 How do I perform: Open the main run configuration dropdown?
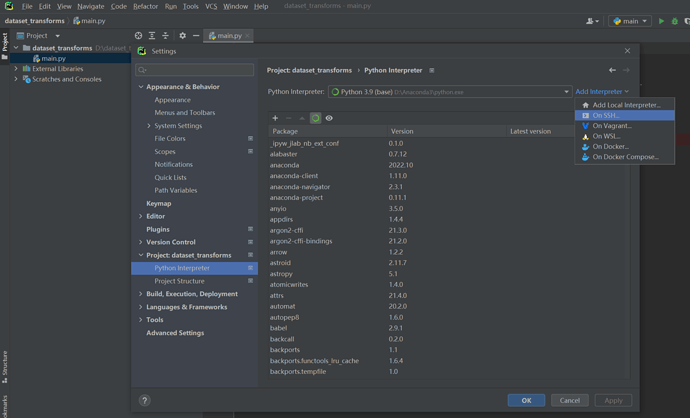point(630,21)
